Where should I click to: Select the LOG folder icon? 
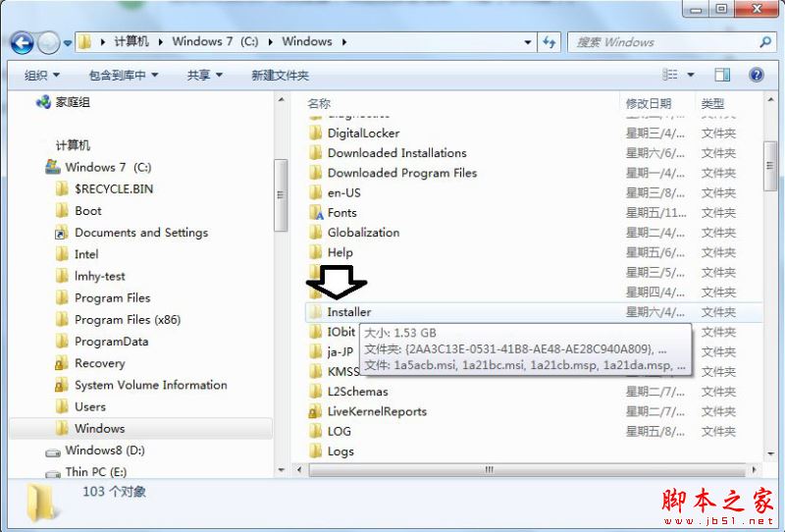(315, 431)
